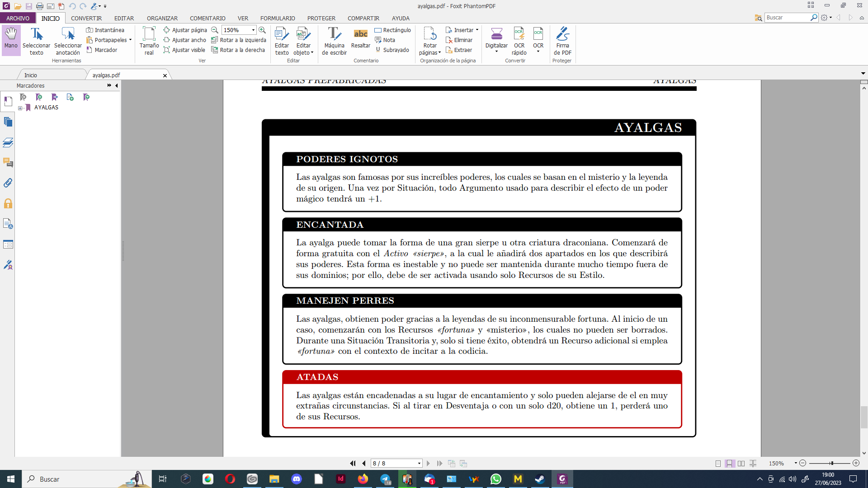Enable continuous facing view mode
Screen dimensions: 868x488
[x=753, y=463]
